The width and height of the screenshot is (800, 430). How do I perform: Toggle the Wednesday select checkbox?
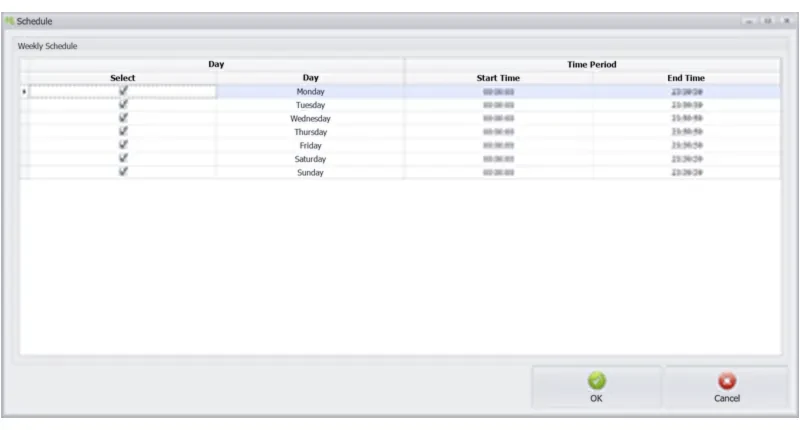click(123, 118)
